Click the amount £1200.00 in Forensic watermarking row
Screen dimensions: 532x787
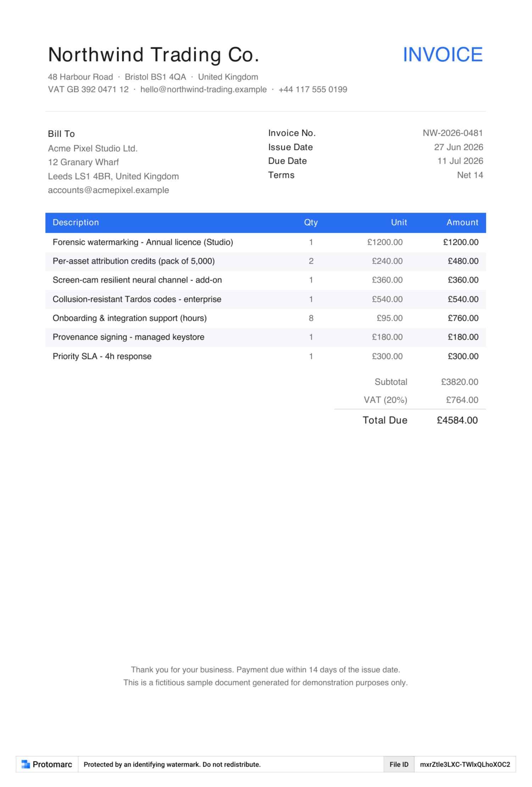tap(461, 242)
